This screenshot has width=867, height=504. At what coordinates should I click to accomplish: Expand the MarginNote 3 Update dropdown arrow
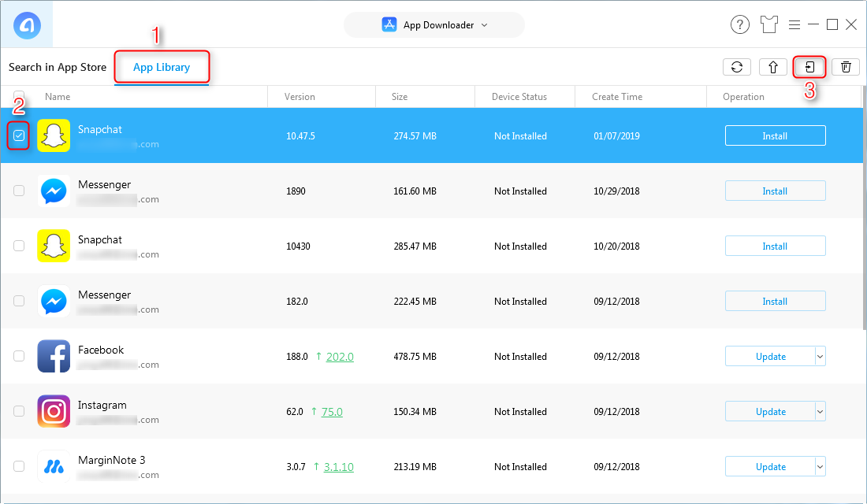point(820,467)
